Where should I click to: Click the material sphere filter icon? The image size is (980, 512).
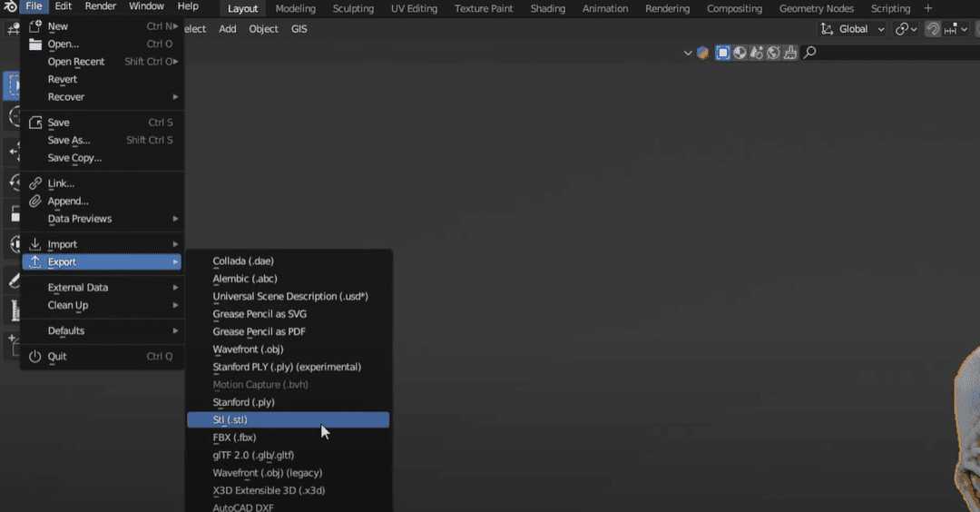pyautogui.click(x=740, y=53)
